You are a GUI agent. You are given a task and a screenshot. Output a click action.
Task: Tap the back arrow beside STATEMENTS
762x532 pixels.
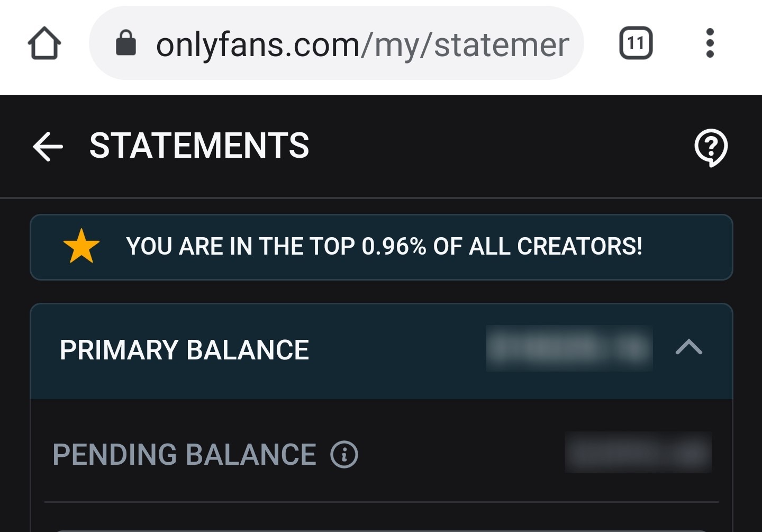[47, 147]
